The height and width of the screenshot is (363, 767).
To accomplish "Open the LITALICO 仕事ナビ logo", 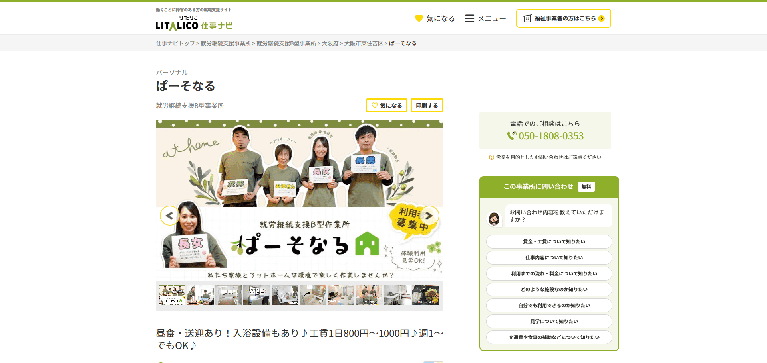I will 194,23.
